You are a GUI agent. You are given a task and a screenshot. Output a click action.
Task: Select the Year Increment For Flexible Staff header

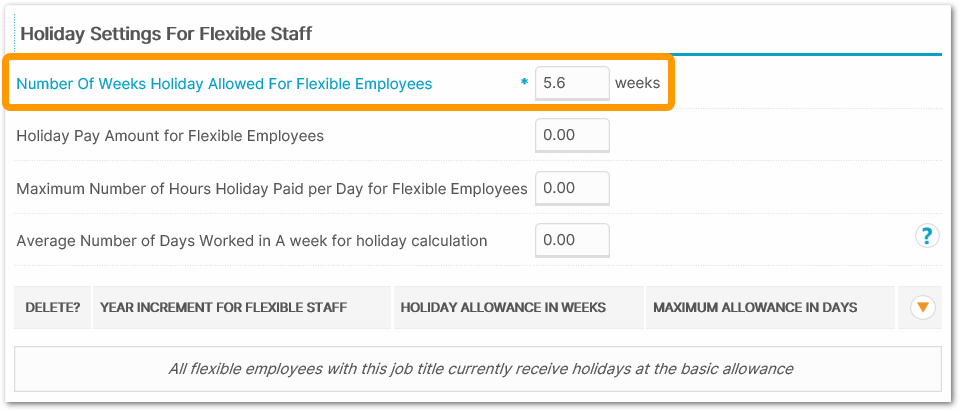coord(223,307)
